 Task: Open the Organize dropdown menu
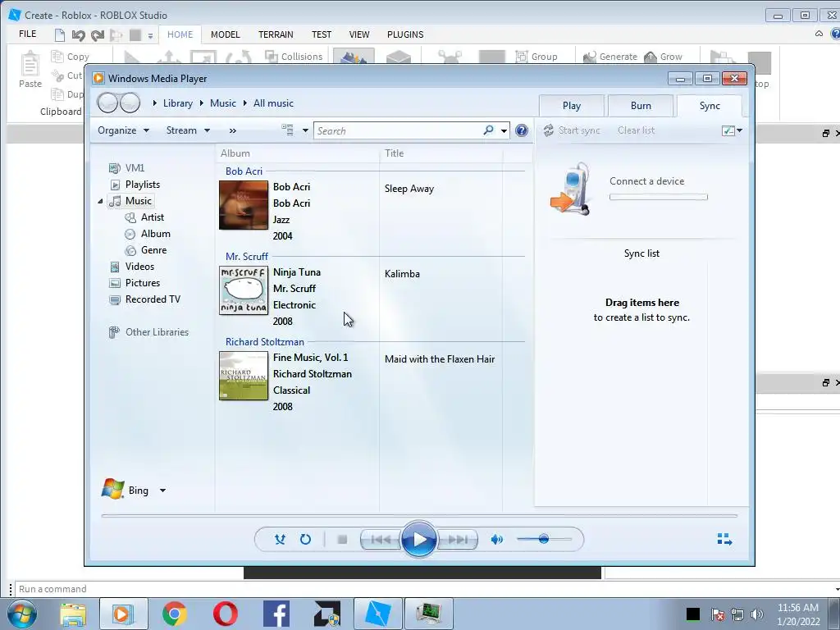coord(123,130)
